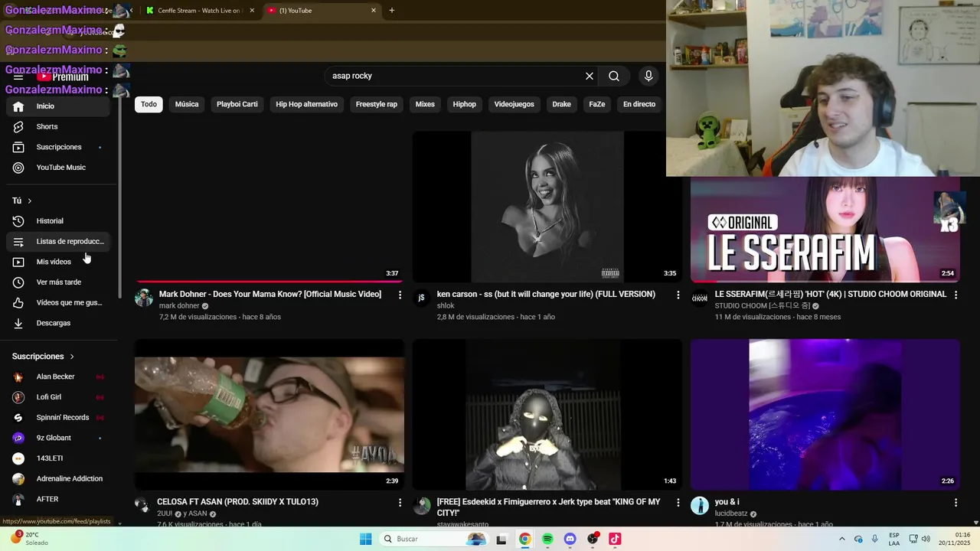980x551 pixels.
Task: Open Alan Becker subscription channel
Action: [x=59, y=377]
